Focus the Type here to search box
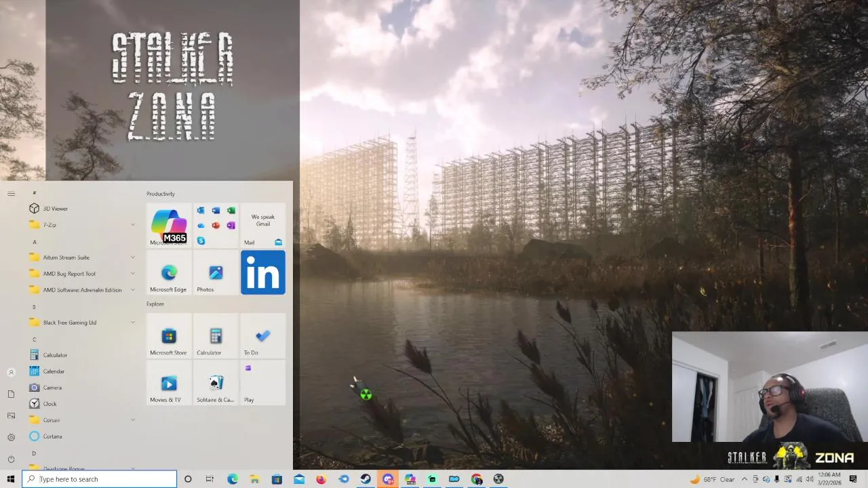 point(99,479)
